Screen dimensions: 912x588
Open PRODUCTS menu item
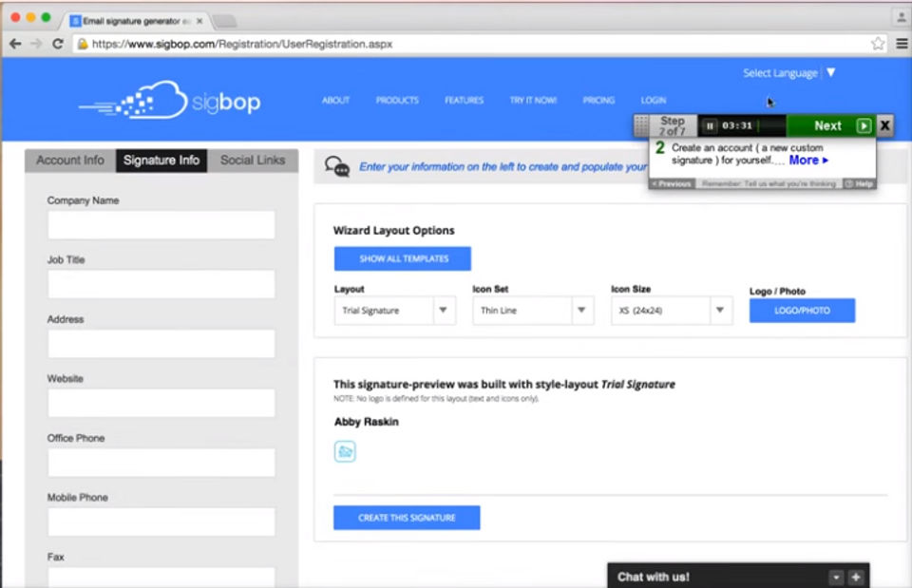(397, 100)
